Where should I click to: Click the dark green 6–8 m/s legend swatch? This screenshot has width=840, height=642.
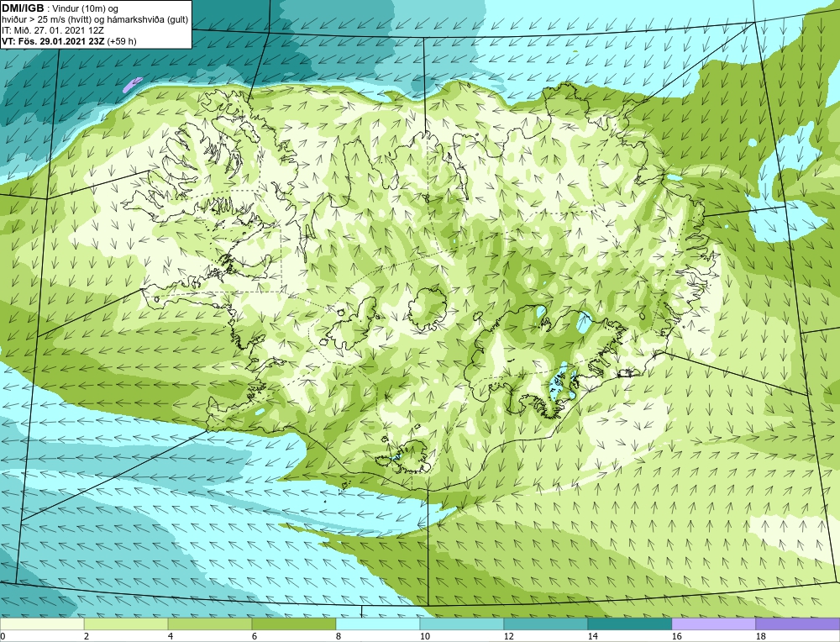tap(294, 624)
